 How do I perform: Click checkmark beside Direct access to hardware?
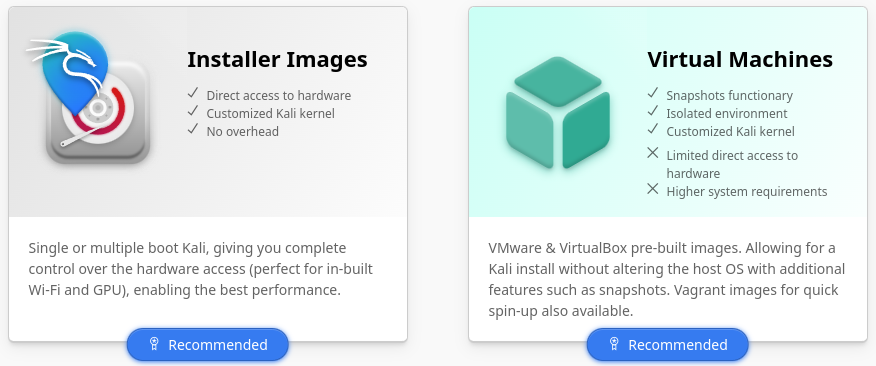pos(193,93)
